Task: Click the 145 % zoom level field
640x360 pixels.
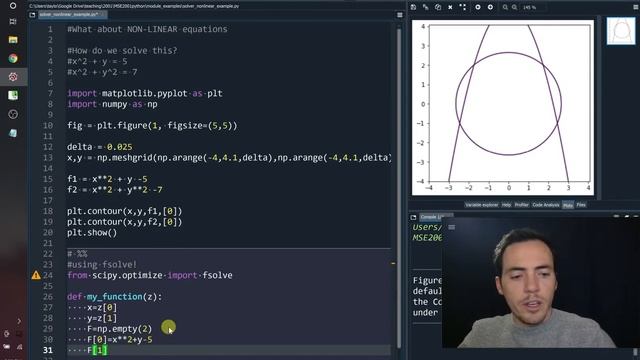Action: pyautogui.click(x=529, y=7)
